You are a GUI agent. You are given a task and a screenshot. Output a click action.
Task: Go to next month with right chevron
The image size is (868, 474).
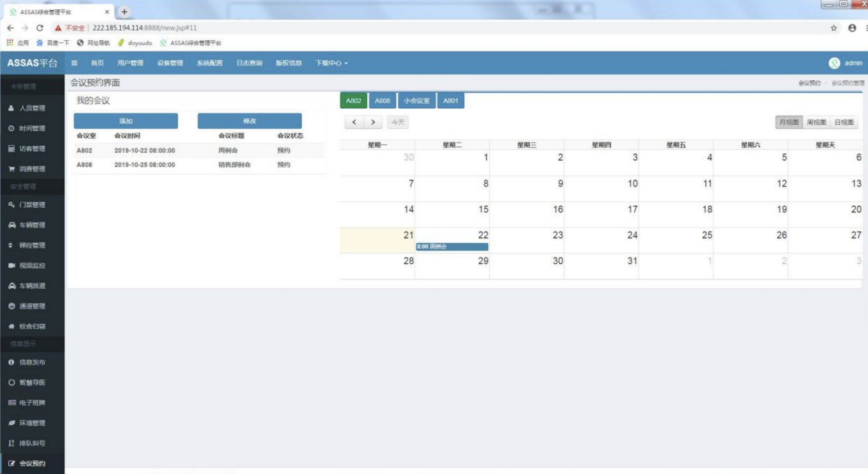(x=373, y=122)
